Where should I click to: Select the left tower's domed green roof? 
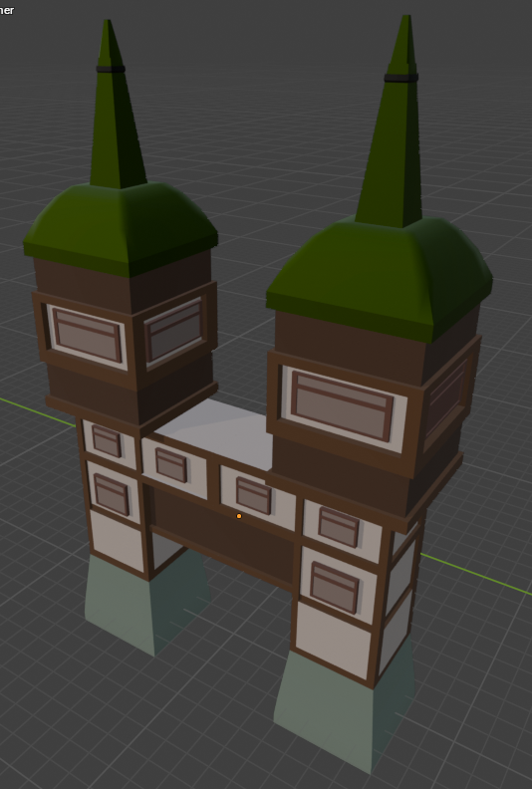pyautogui.click(x=121, y=229)
